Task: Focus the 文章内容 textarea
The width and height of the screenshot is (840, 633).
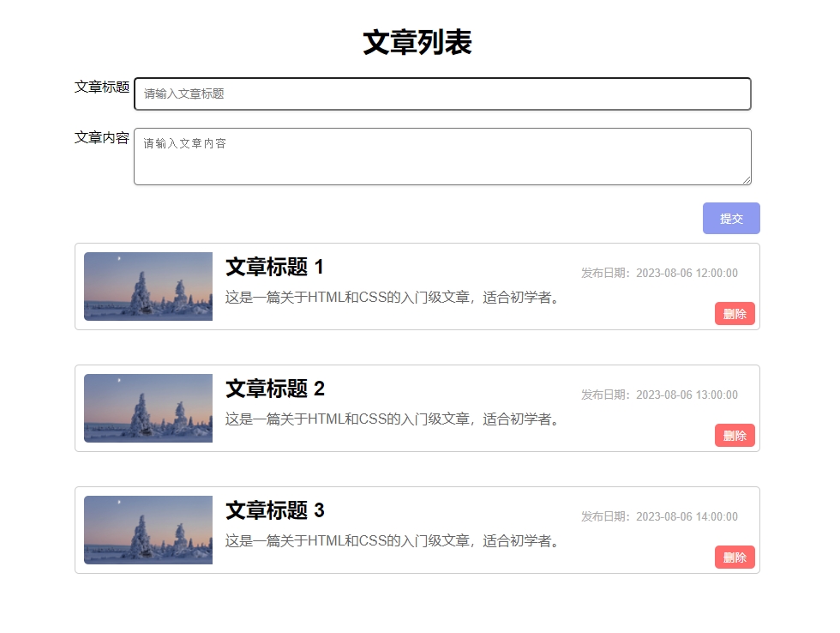Action: click(x=442, y=156)
